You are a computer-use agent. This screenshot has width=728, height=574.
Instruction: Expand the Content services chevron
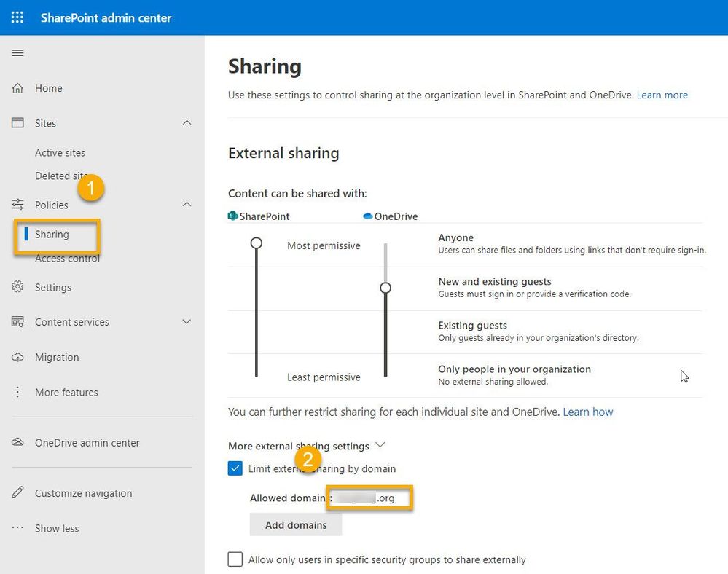point(187,322)
